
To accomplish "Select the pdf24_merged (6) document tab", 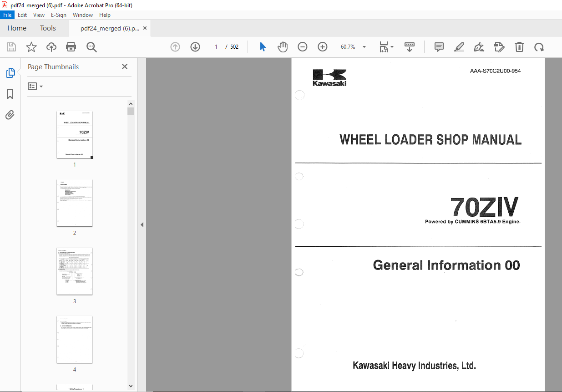I will click(110, 28).
